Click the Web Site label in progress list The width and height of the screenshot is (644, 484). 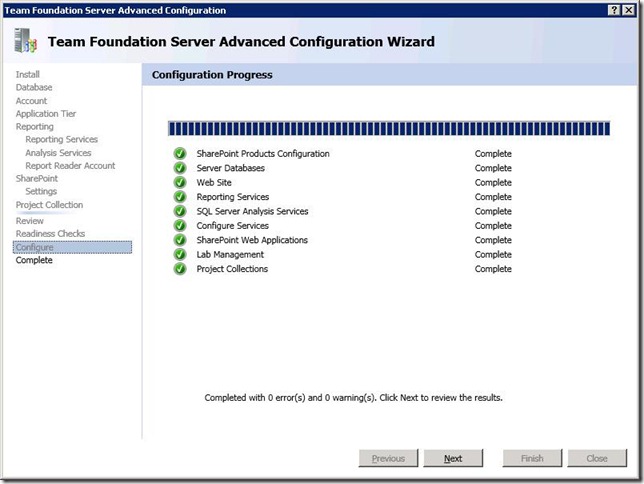pos(214,182)
